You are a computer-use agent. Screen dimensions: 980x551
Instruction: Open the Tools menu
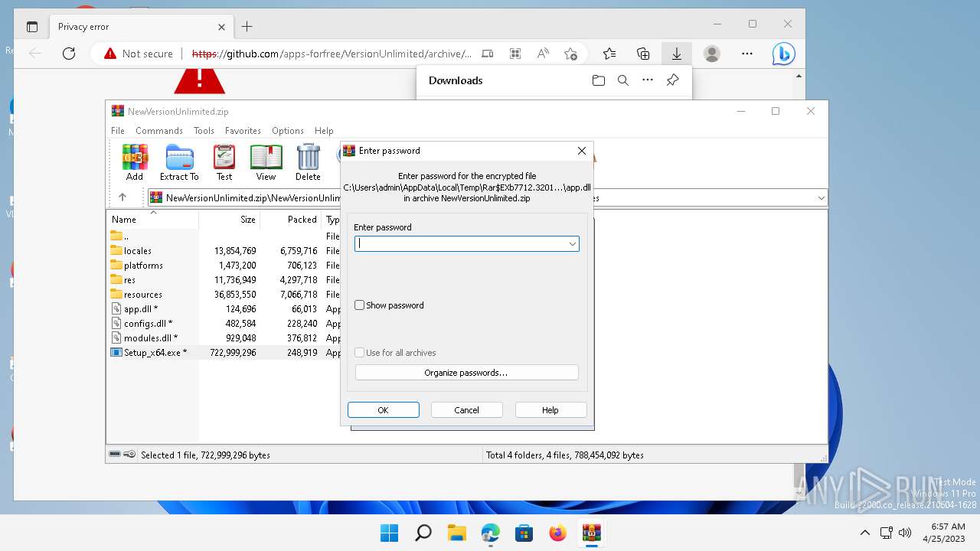(x=204, y=131)
